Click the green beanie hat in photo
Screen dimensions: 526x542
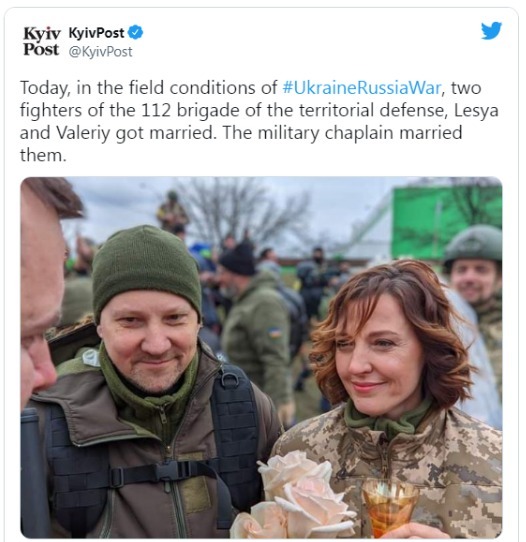147,269
